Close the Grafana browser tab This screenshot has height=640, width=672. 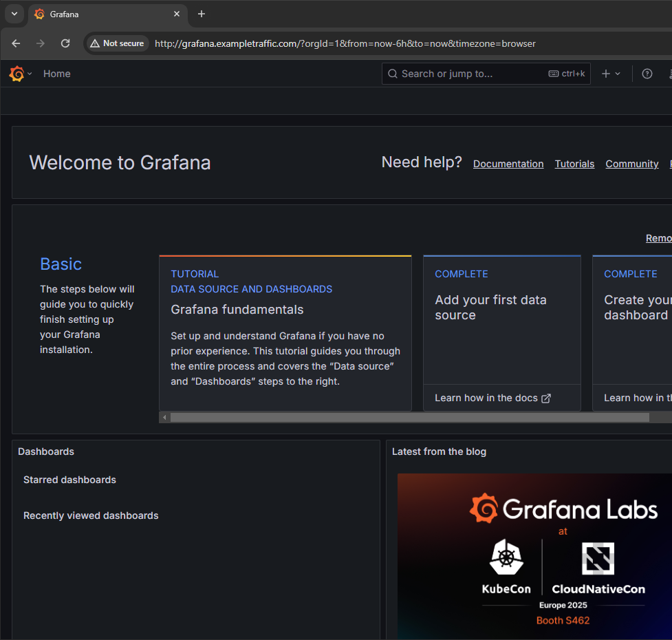click(x=177, y=14)
